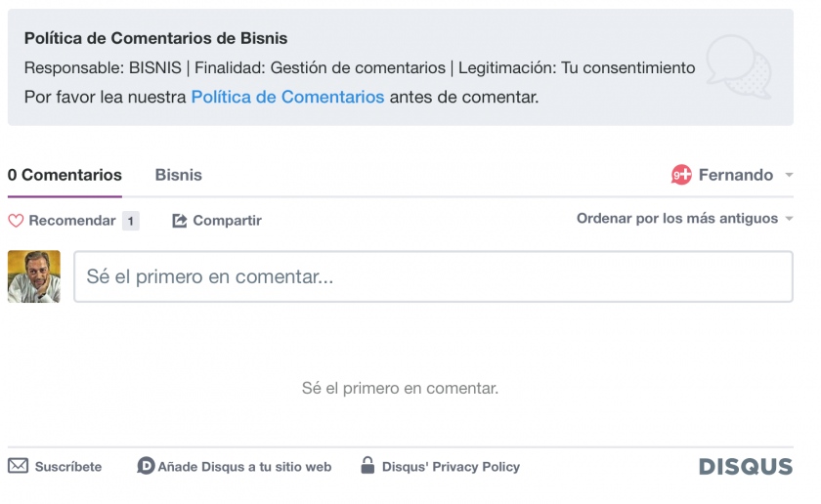Expand the Ordenar por los más antiguos menu
Screen dimensions: 821x504
(683, 219)
